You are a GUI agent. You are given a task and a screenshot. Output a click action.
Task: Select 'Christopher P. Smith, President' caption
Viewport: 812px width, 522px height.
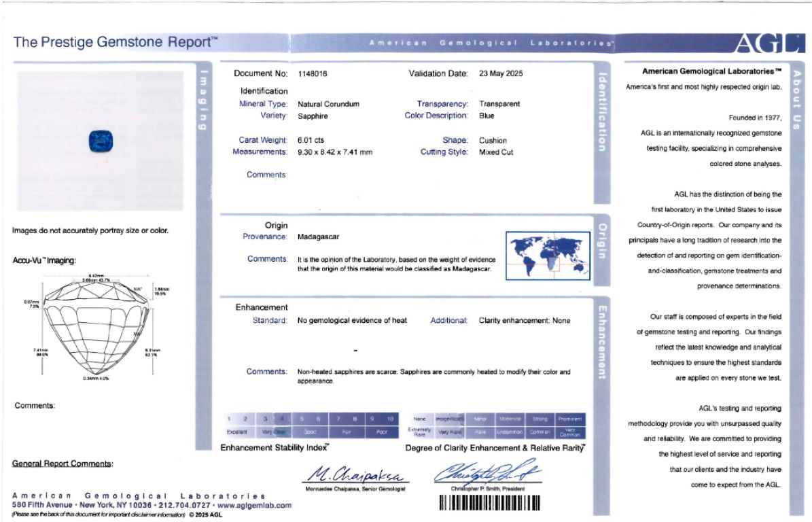click(487, 489)
